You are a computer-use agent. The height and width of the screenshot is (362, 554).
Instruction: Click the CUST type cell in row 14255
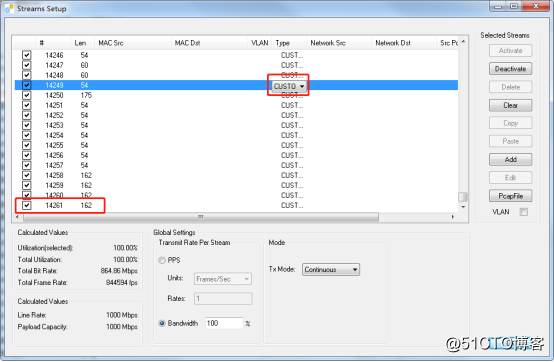(x=292, y=146)
